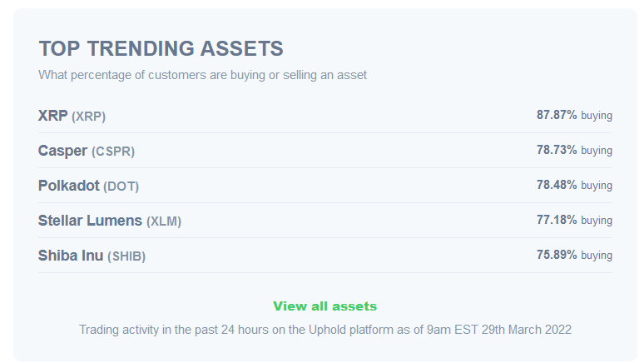Click the Uphold trading activity footnote
Viewport: 644px width, 363px height.
point(324,330)
